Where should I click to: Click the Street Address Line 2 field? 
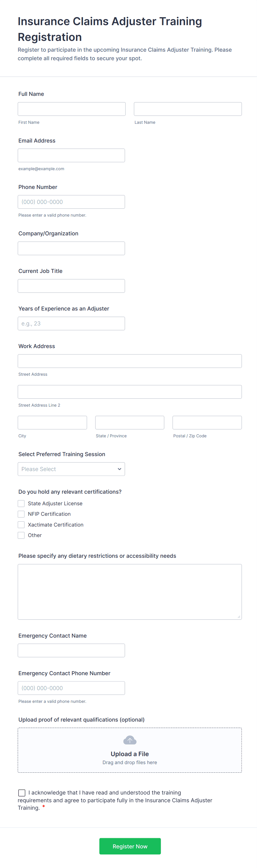(x=130, y=392)
